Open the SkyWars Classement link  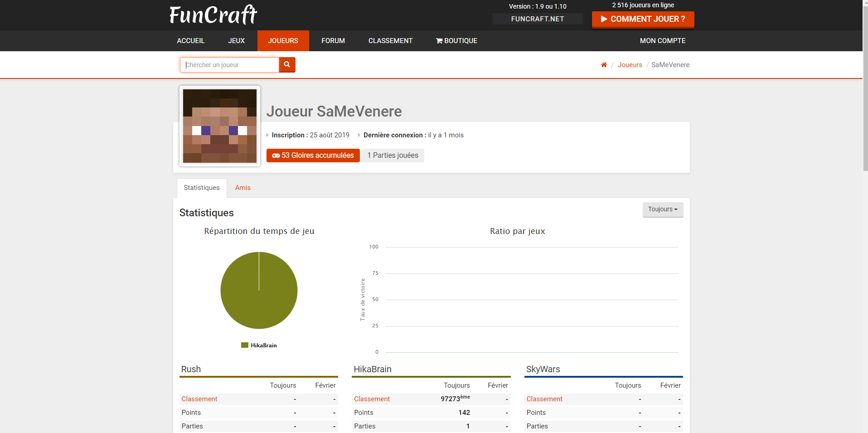point(544,399)
